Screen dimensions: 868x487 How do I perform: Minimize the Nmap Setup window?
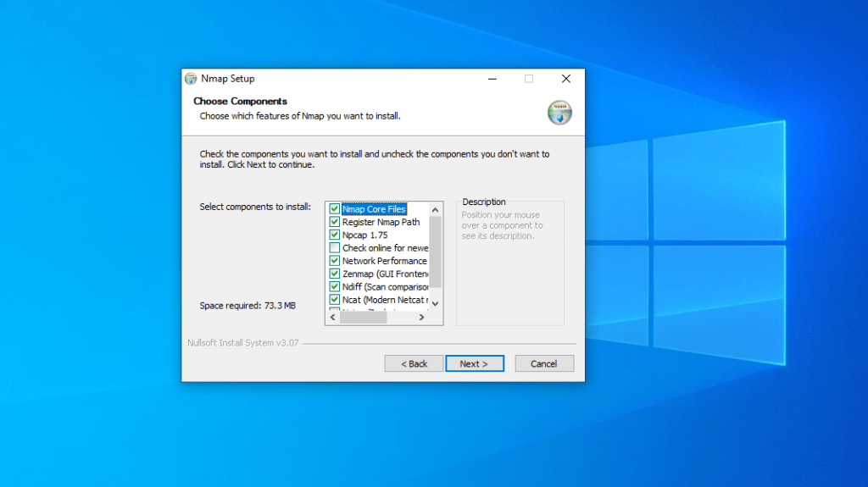[492, 79]
